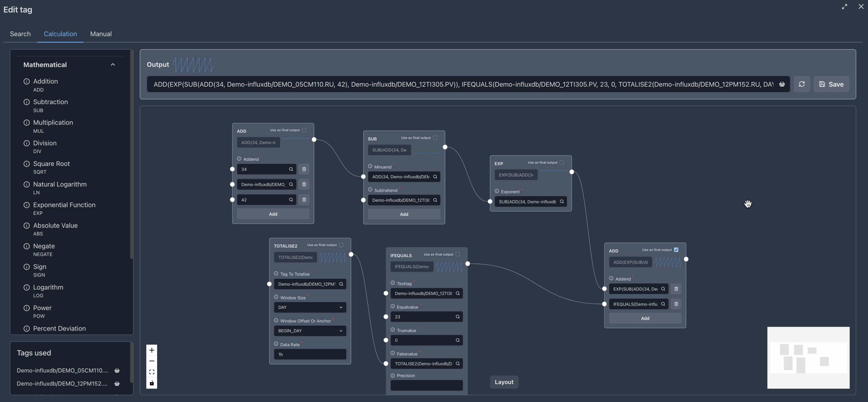Click the basket icon in output formula field
Image resolution: width=868 pixels, height=402 pixels.
(x=782, y=84)
